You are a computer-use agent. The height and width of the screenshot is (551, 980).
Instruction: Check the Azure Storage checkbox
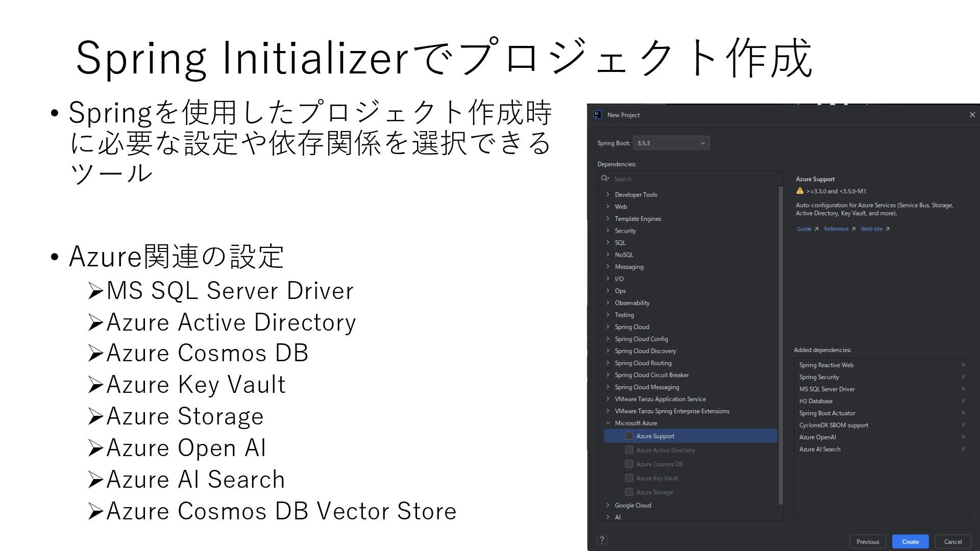click(x=629, y=492)
